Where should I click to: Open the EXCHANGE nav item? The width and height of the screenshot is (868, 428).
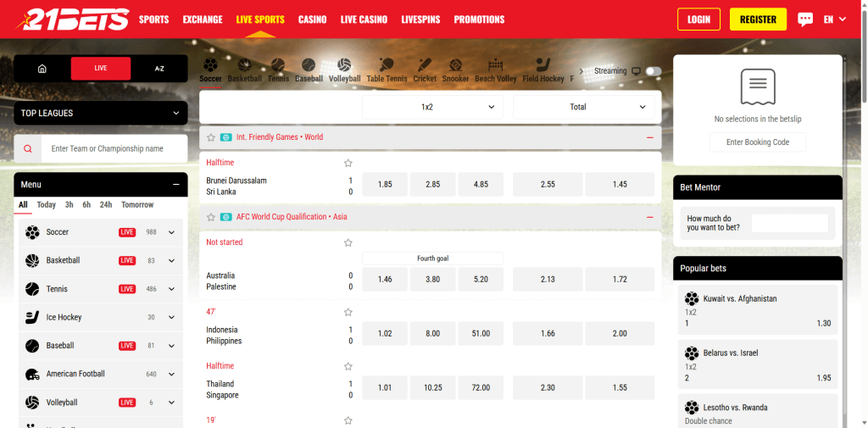[203, 19]
